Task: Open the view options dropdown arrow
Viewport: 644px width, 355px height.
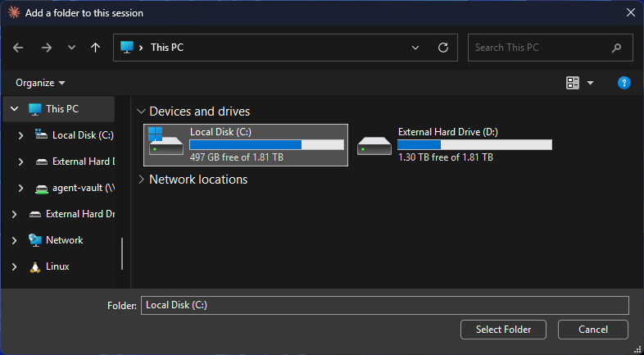Action: coord(590,83)
